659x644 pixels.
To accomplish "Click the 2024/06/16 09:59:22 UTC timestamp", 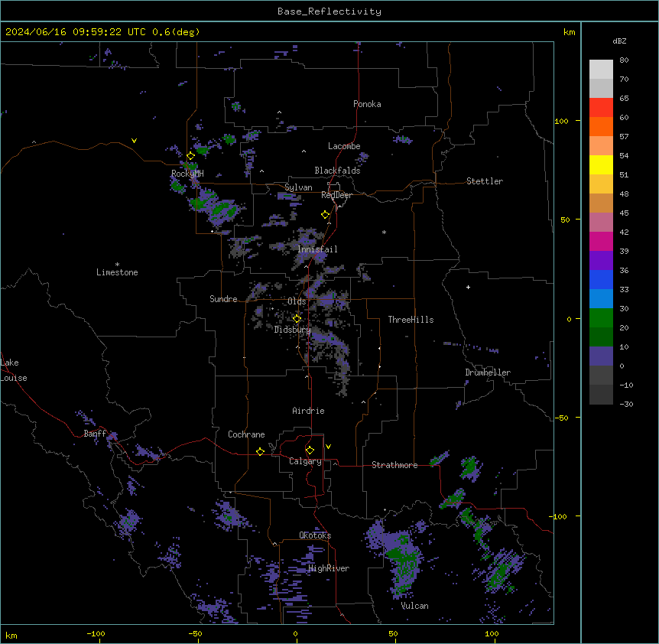I will coord(76,32).
